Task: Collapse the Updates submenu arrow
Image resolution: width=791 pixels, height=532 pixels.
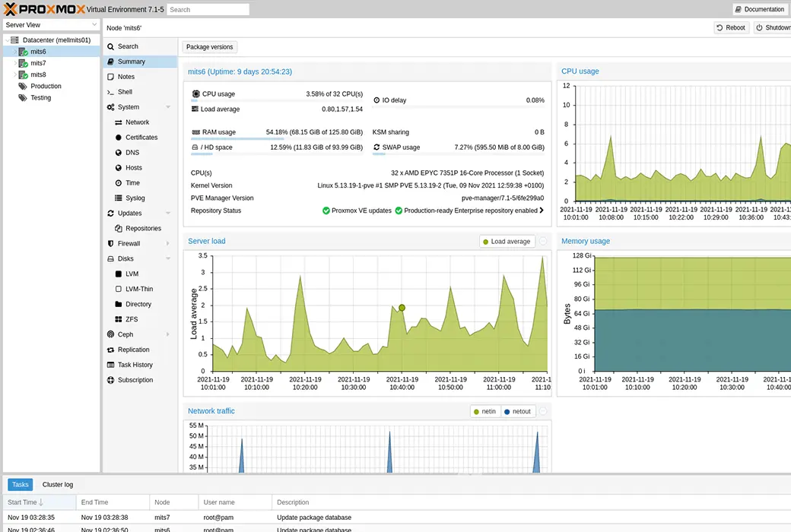Action: (x=168, y=214)
